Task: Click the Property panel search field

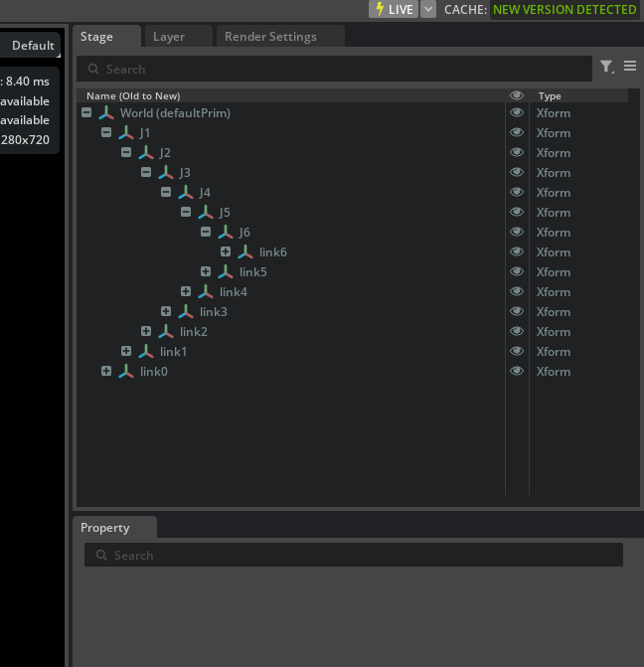Action: click(x=353, y=556)
